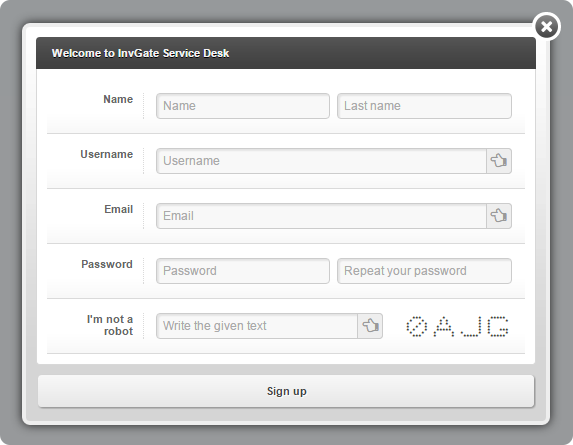The height and width of the screenshot is (445, 573).
Task: Click the pointing hand icon beside Email
Action: click(x=499, y=216)
